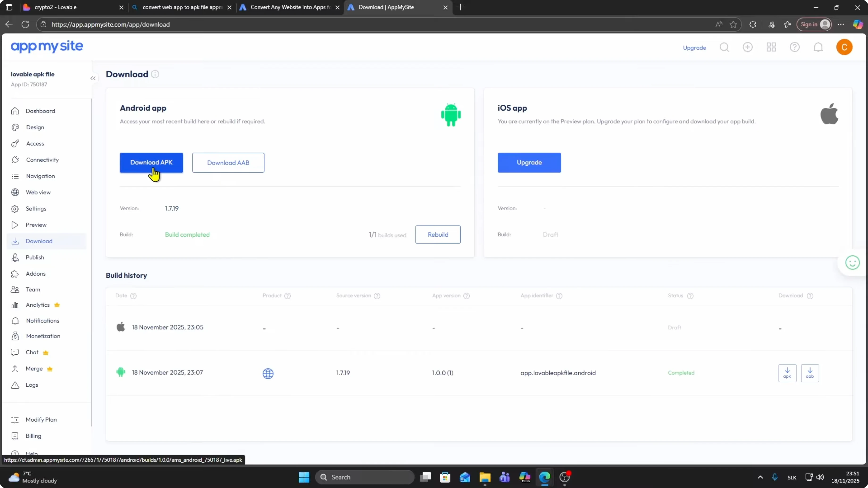The width and height of the screenshot is (868, 488).
Task: Click the help icon next to Product column
Action: click(288, 296)
